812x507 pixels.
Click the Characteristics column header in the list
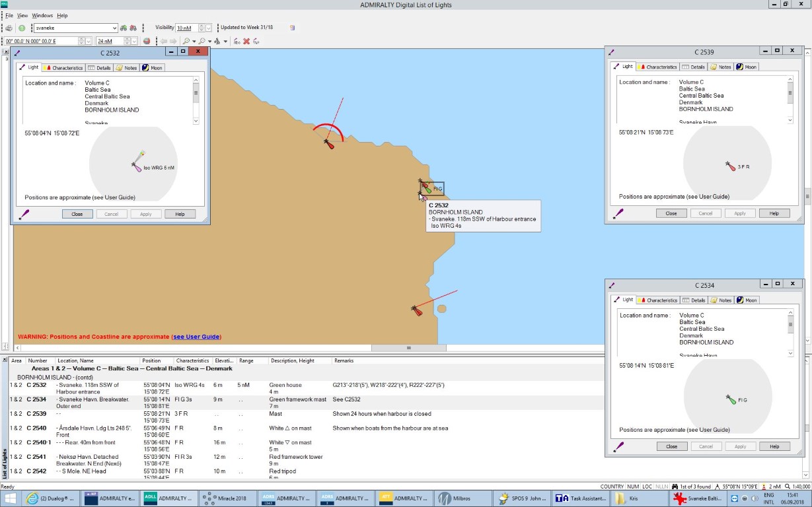[194, 361]
